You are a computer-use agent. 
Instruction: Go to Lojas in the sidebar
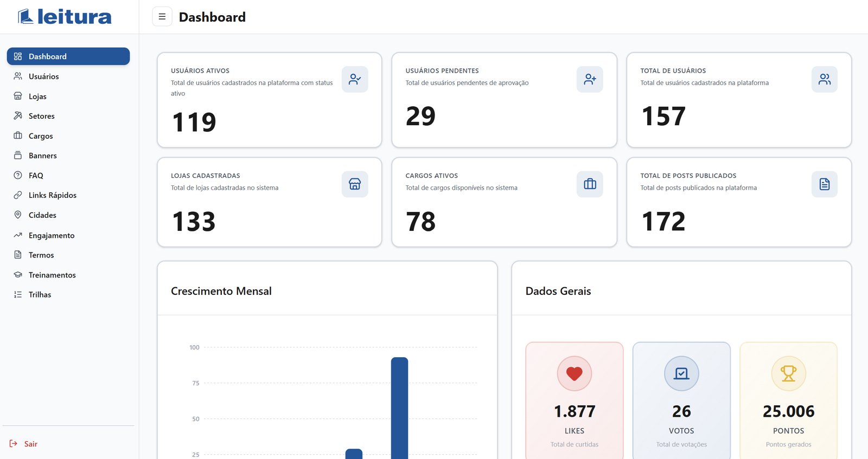[x=68, y=96]
